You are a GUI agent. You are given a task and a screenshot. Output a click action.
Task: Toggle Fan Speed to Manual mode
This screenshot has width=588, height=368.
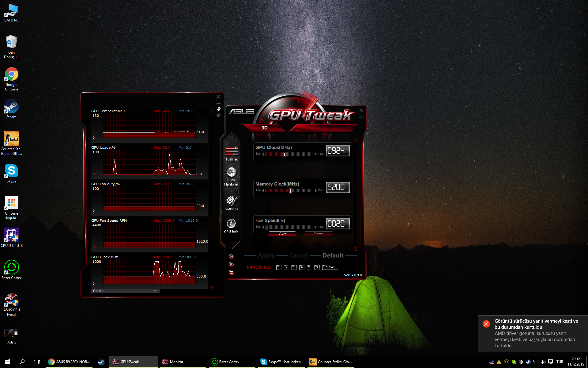click(318, 234)
